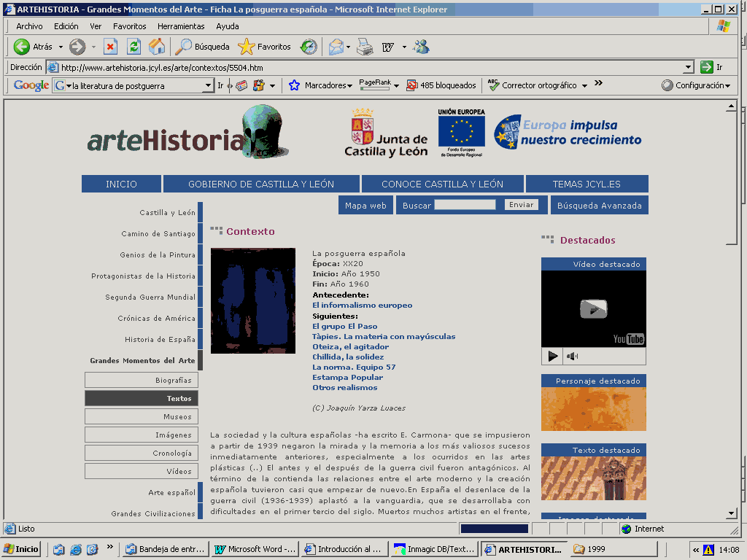Click the Mapa web button
This screenshot has height=560, width=747.
(x=365, y=205)
